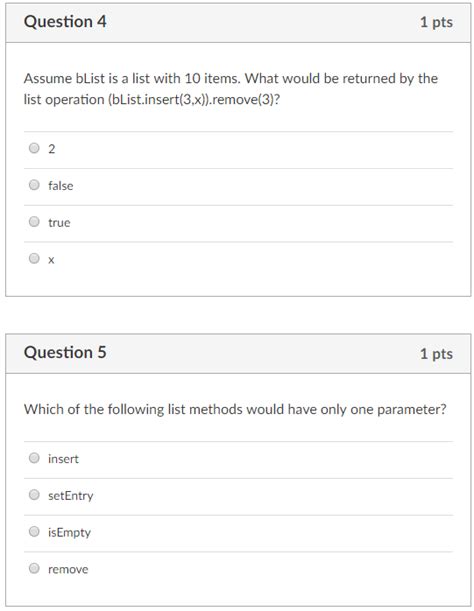The height and width of the screenshot is (611, 474).
Task: Click the Question 5 heading
Action: [65, 352]
